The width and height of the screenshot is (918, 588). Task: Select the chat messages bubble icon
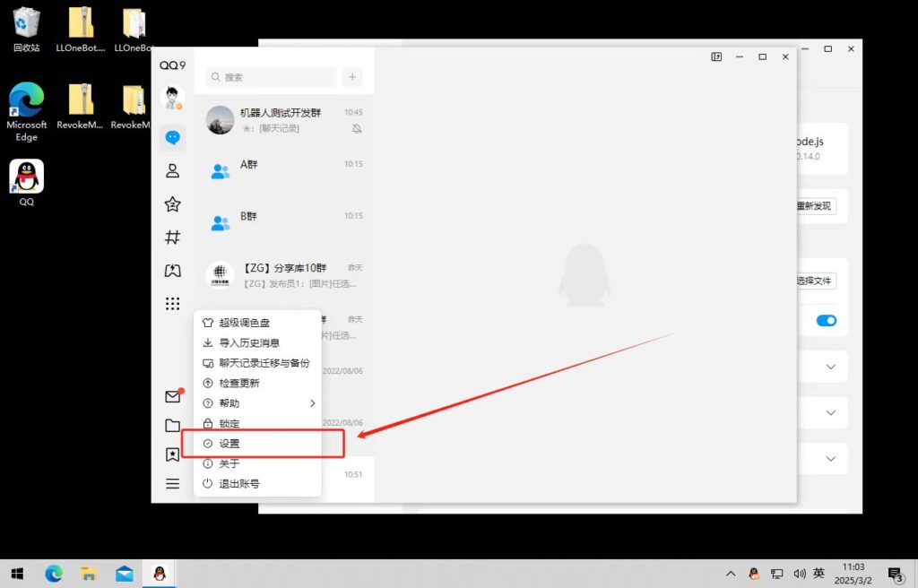pos(172,137)
